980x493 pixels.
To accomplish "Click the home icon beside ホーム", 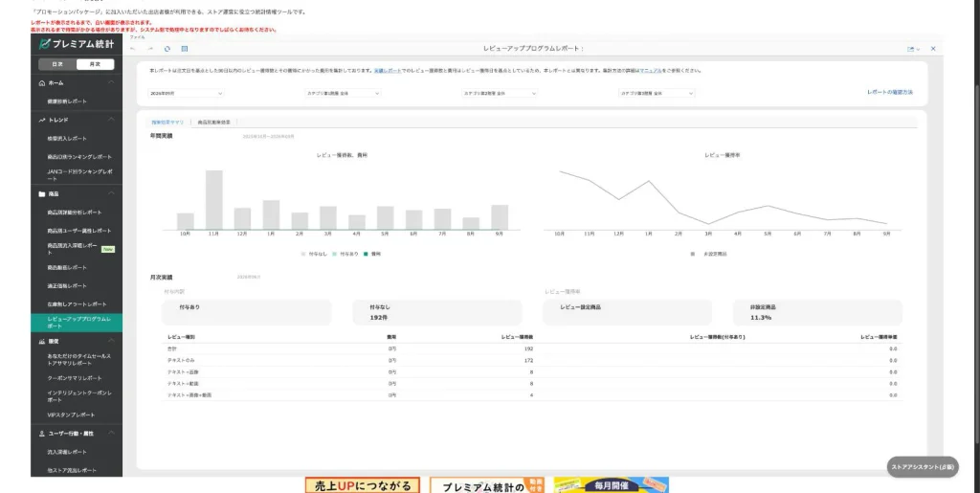I will pyautogui.click(x=42, y=82).
